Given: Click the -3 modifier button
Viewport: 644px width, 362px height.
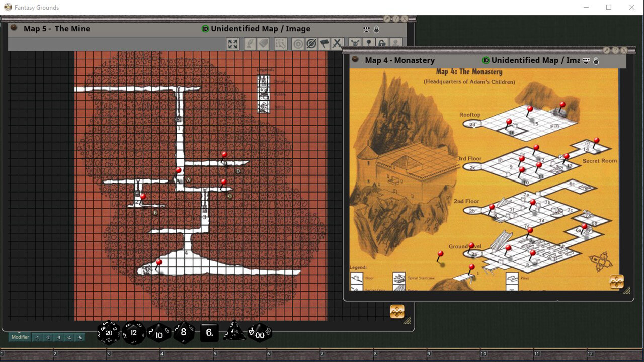Looking at the screenshot, I should [58, 337].
